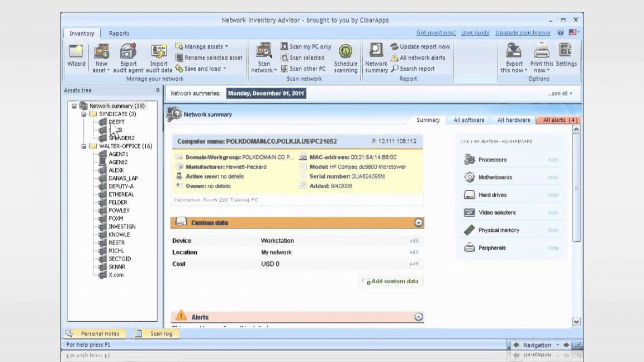Edit the Device custom field

coord(414,241)
